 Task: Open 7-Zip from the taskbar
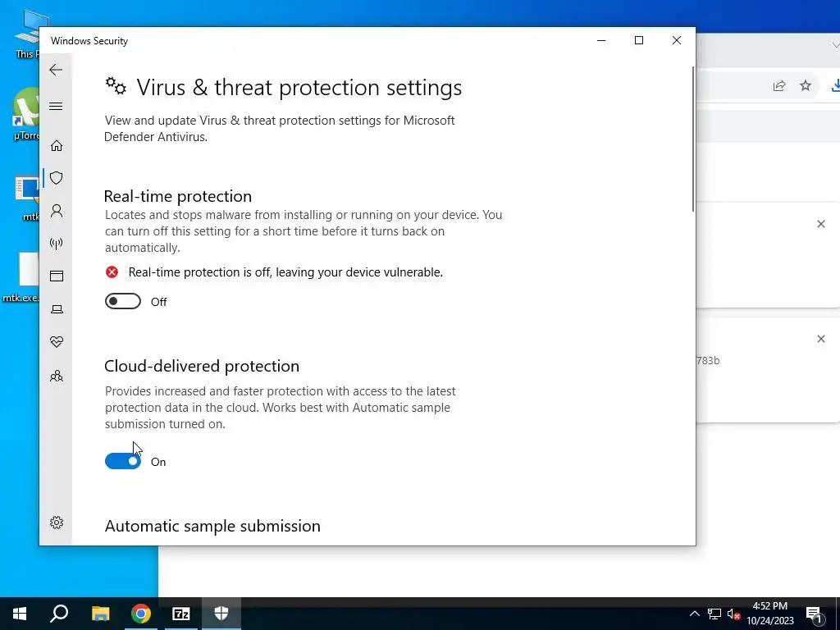tap(181, 614)
